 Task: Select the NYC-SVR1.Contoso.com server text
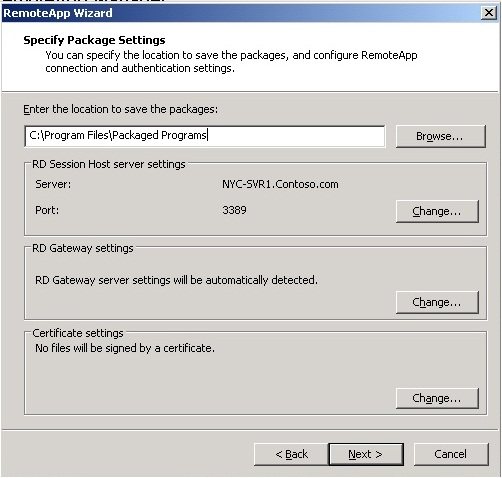coord(280,184)
